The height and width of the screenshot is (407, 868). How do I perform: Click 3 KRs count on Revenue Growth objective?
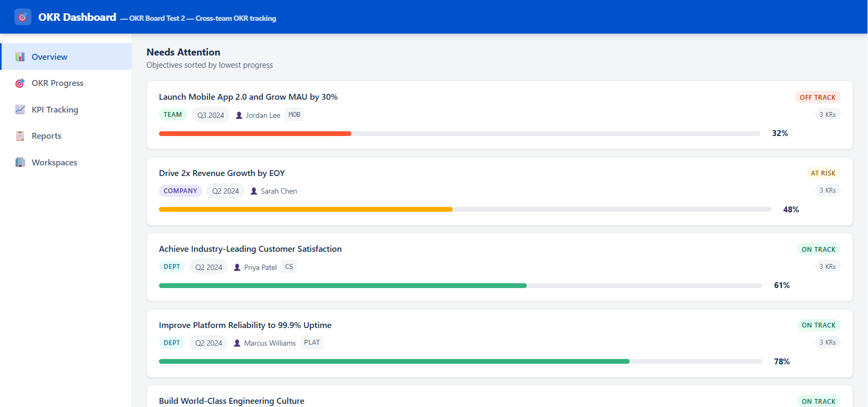(x=827, y=190)
